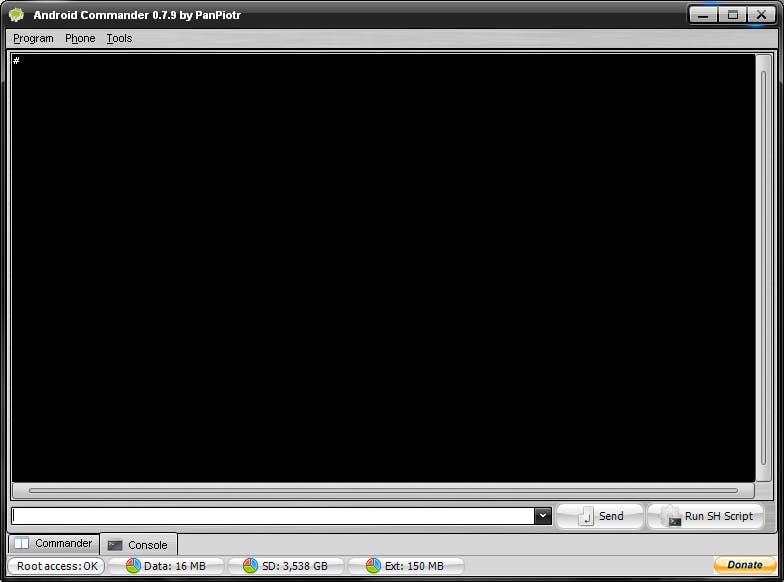Click the SD: 3,538 GB status text
The image size is (784, 582).
click(294, 566)
